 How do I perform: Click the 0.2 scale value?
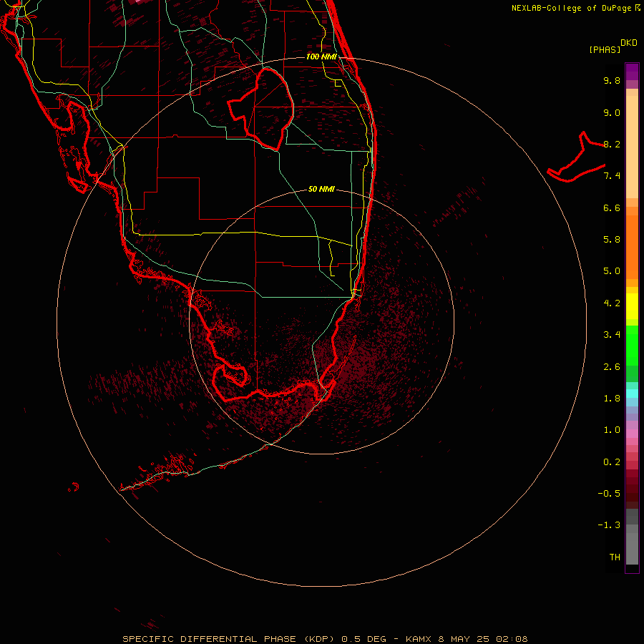(612, 462)
